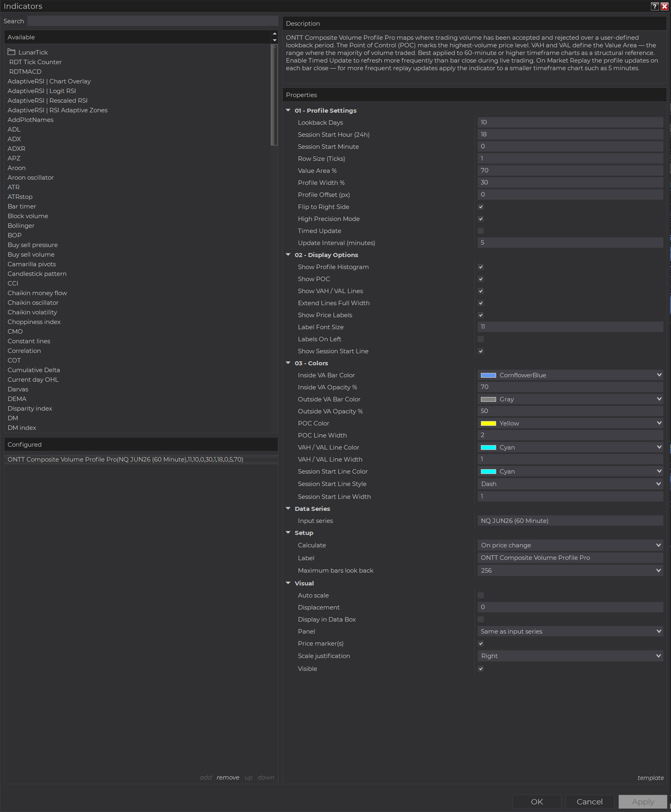The image size is (671, 812).
Task: Enable the Labels On Left checkbox
Action: coord(480,339)
